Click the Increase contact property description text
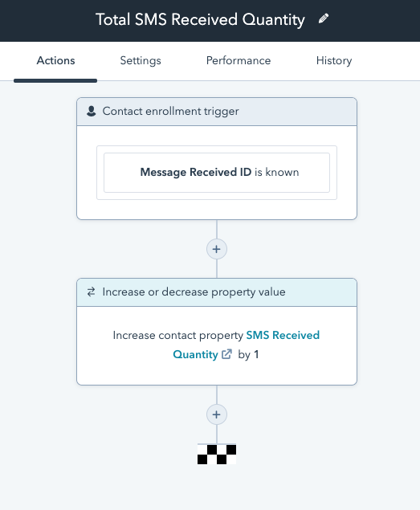420x510 pixels. coord(178,335)
